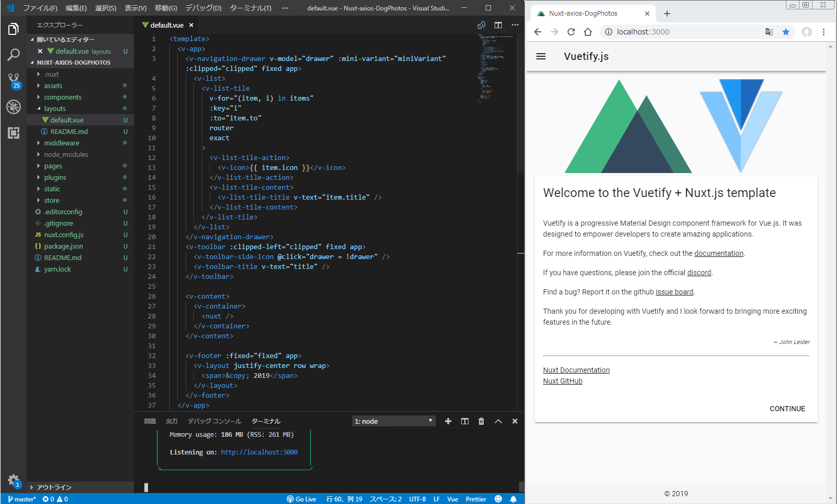This screenshot has height=504, width=837.
Task: Maximize the terminal panel with chevron up
Action: click(x=498, y=421)
